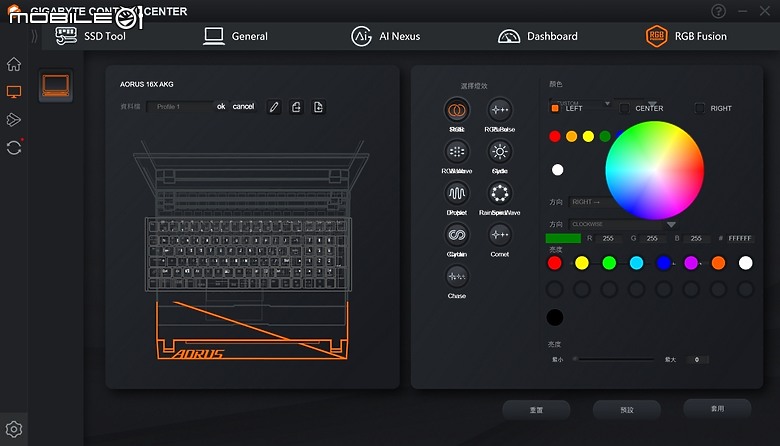Click the hex FFFFFF field
780x446 pixels.
pos(739,239)
